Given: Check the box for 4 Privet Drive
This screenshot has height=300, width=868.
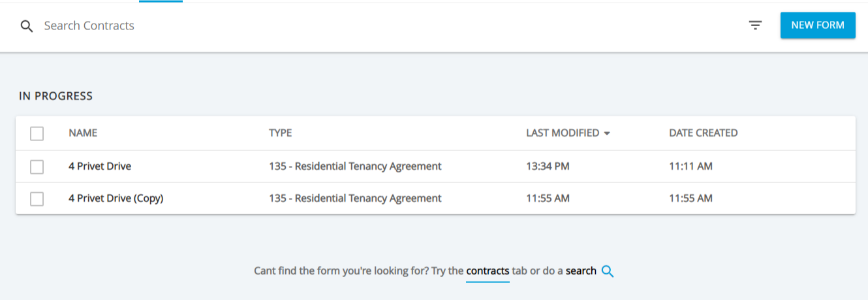Looking at the screenshot, I should click(37, 167).
